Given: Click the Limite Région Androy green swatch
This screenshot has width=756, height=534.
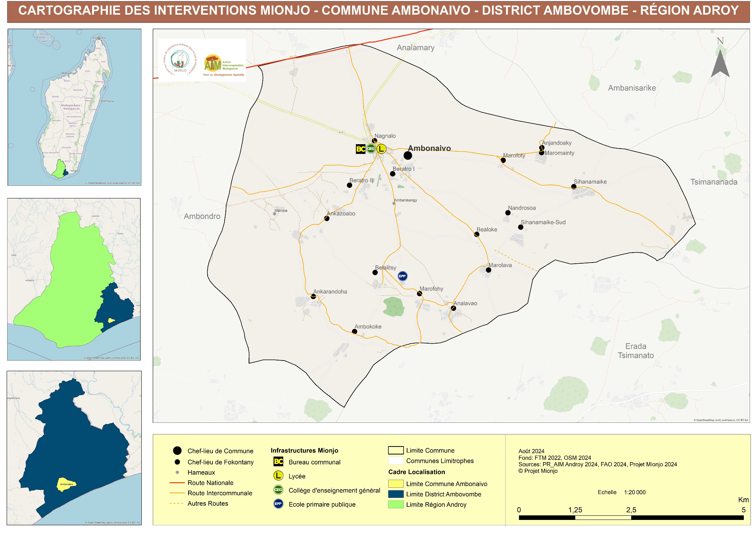Looking at the screenshot, I should [x=396, y=504].
